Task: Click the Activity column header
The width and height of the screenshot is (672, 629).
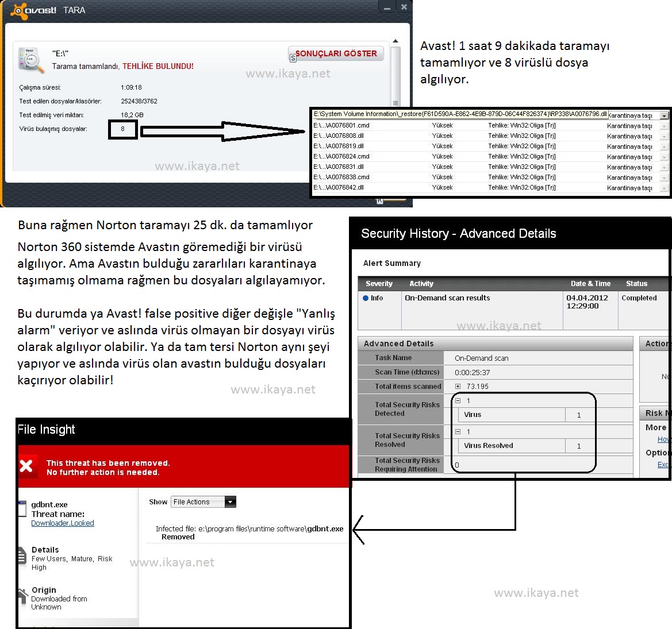Action: click(421, 283)
